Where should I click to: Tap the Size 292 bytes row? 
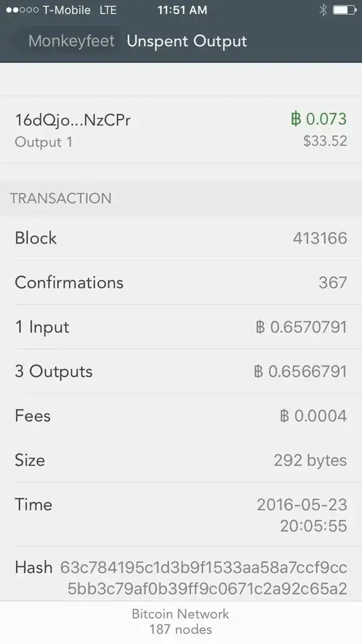coord(181,460)
